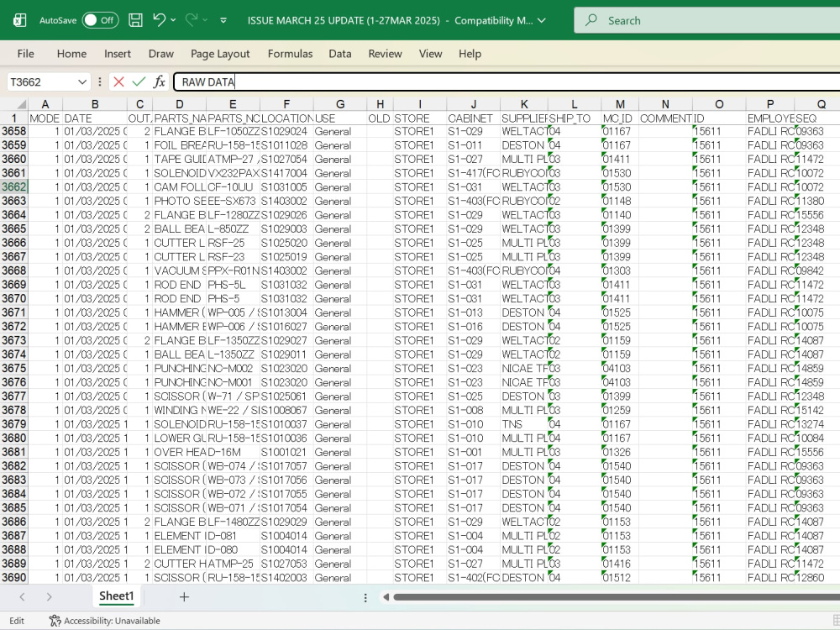Select column K header
This screenshot has width=840, height=630.
coord(524,104)
